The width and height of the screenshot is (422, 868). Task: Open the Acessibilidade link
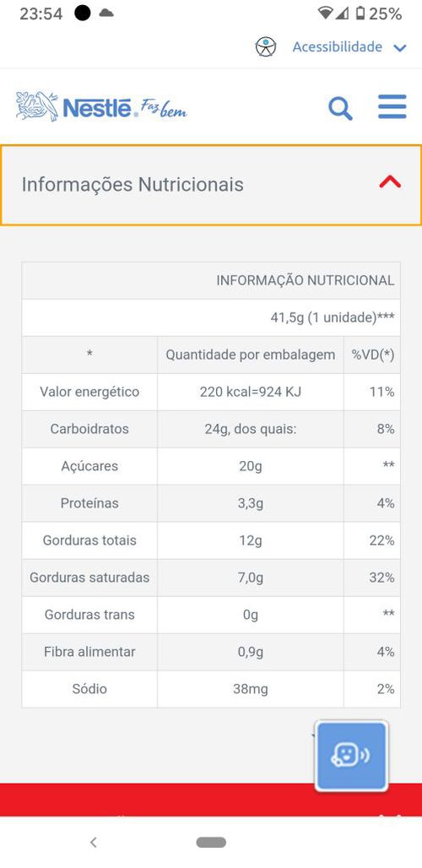pos(338,47)
